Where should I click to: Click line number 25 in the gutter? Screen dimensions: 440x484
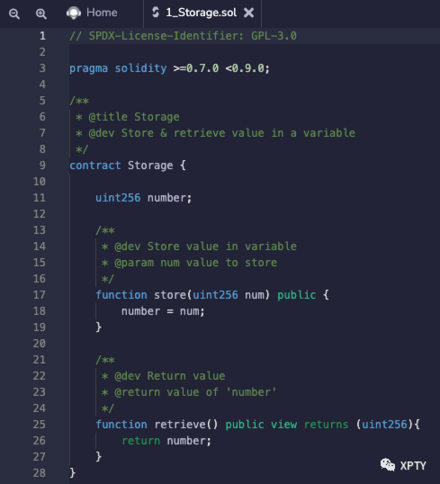[39, 424]
